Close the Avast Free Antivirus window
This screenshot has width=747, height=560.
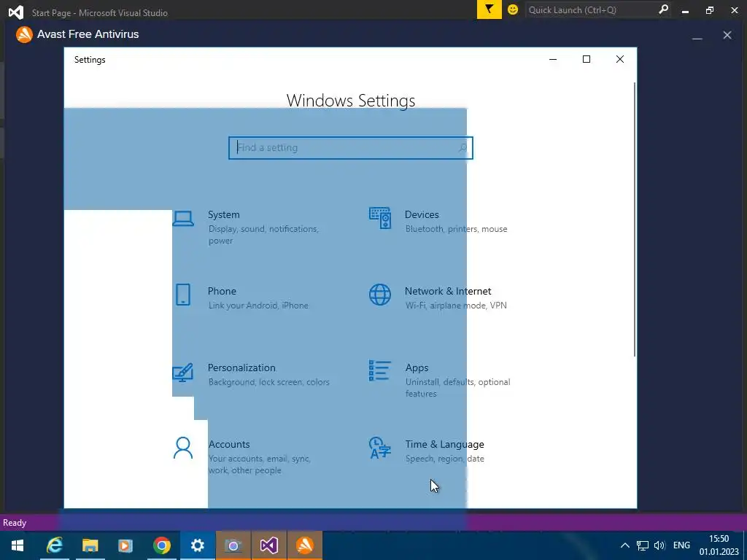[727, 35]
